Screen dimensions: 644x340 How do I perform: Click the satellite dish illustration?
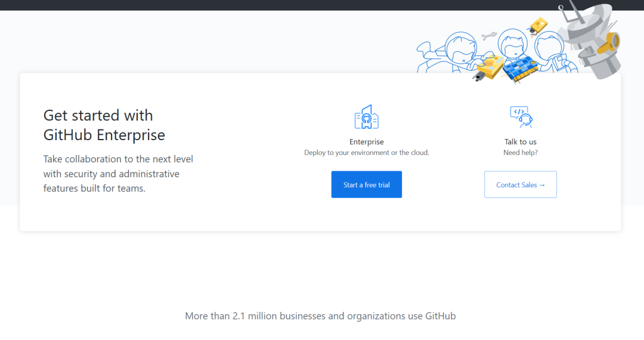click(x=589, y=39)
